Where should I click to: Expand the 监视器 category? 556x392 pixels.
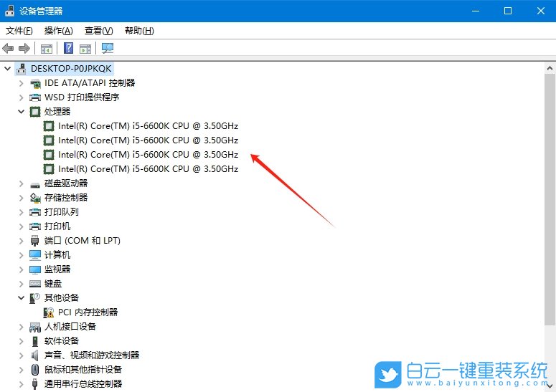click(21, 269)
